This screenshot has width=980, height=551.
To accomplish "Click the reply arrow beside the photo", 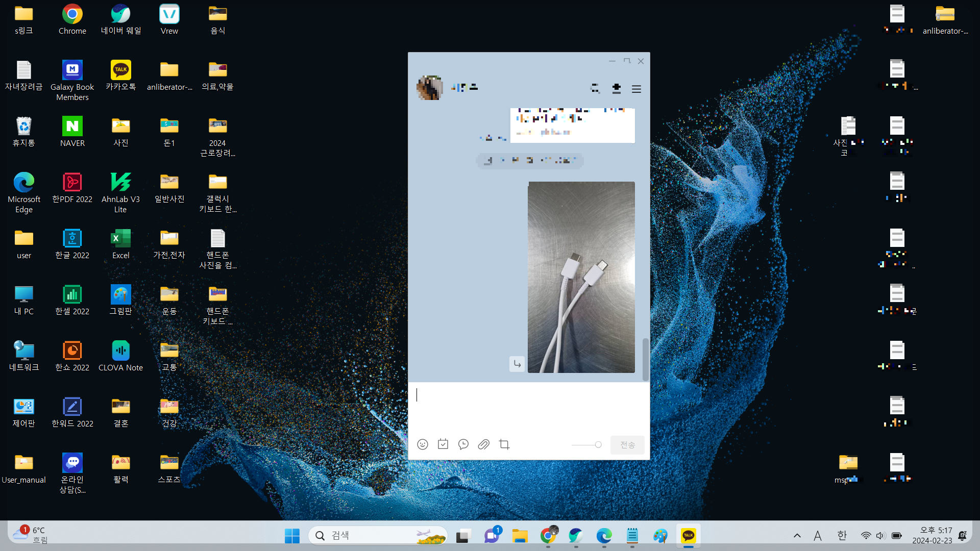I will coord(517,364).
